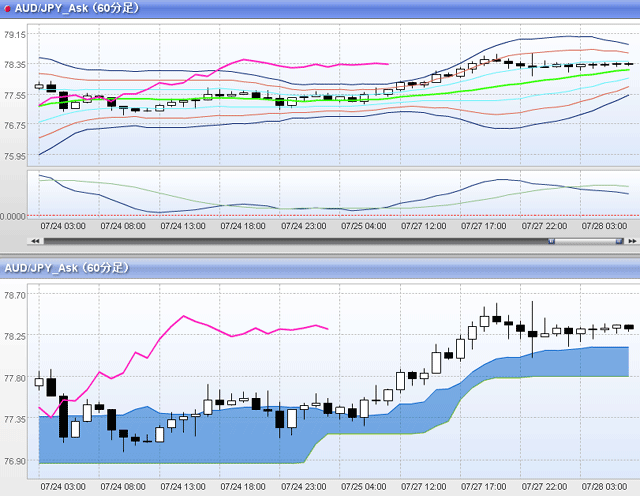
Task: Click the 77.35 price label on lower chart
Action: tap(14, 419)
